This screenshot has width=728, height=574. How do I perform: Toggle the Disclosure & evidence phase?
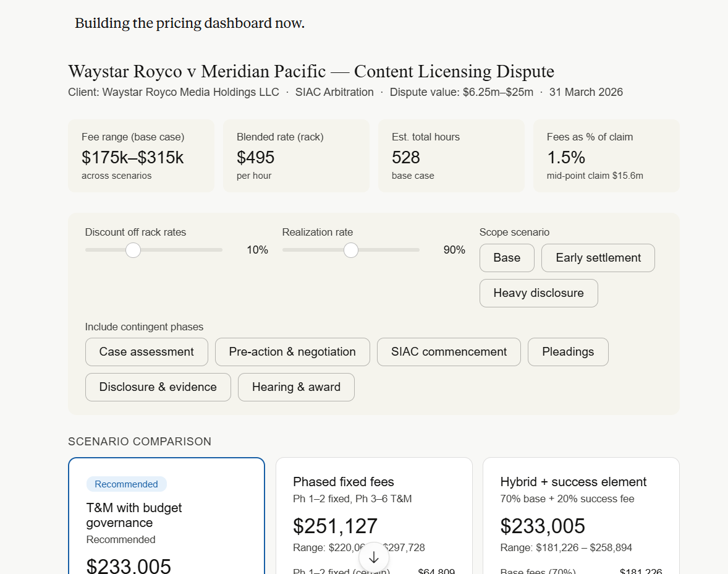pyautogui.click(x=158, y=387)
